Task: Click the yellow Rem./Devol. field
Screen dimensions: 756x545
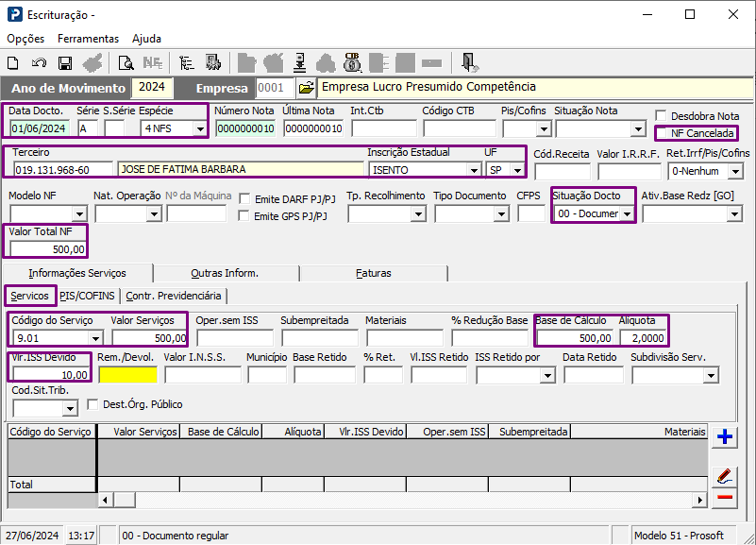Action: (127, 375)
